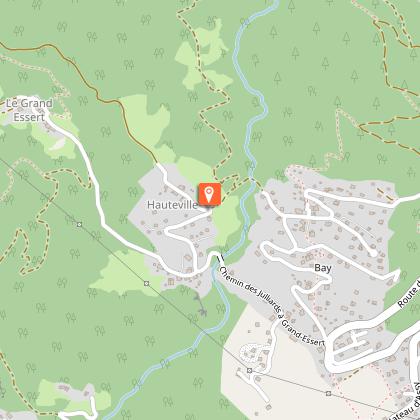The height and width of the screenshot is (420, 420).
Task: Click the Le Grand Essert place label
Action: coord(29,110)
